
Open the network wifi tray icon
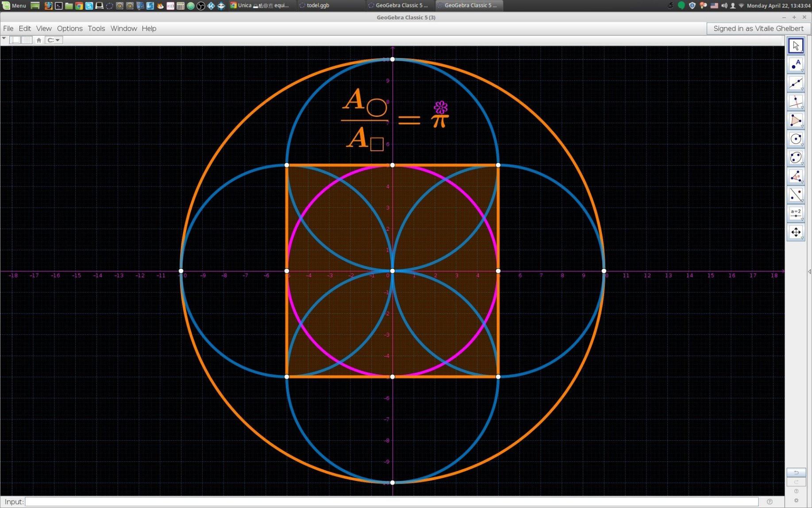(x=742, y=6)
